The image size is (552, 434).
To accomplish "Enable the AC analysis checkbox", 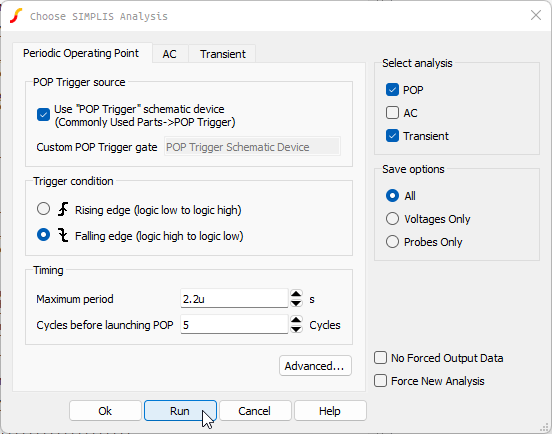I will pos(392,113).
